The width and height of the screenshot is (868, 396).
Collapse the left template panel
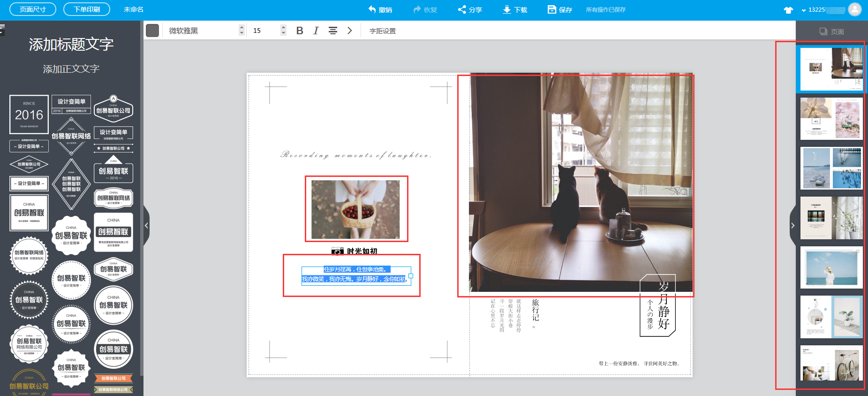(x=146, y=226)
